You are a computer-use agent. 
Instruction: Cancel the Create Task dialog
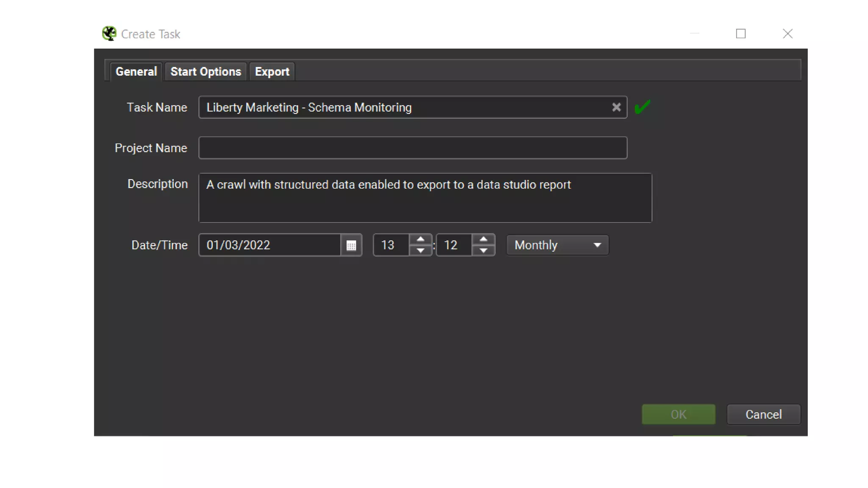tap(763, 414)
